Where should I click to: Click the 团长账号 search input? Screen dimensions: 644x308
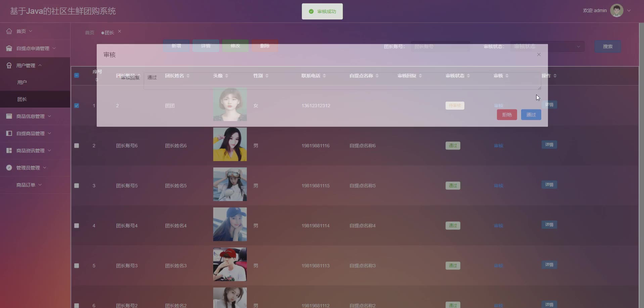click(x=441, y=46)
